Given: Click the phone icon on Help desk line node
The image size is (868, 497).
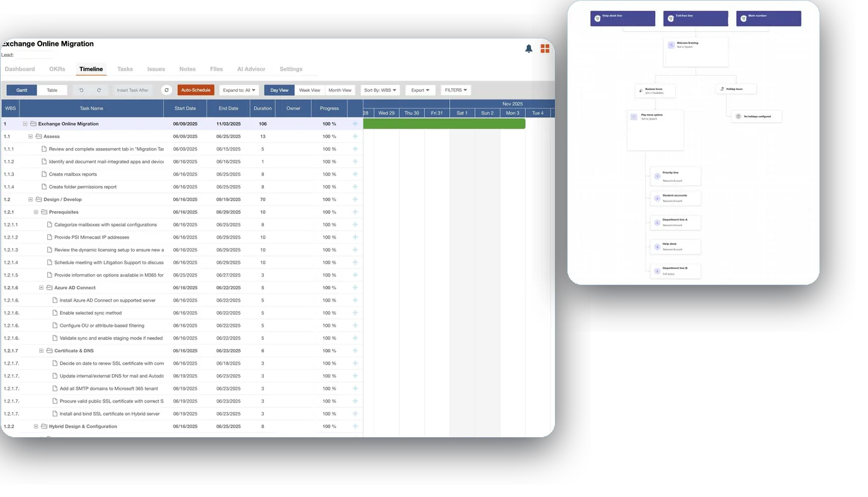Looking at the screenshot, I should 598,18.
